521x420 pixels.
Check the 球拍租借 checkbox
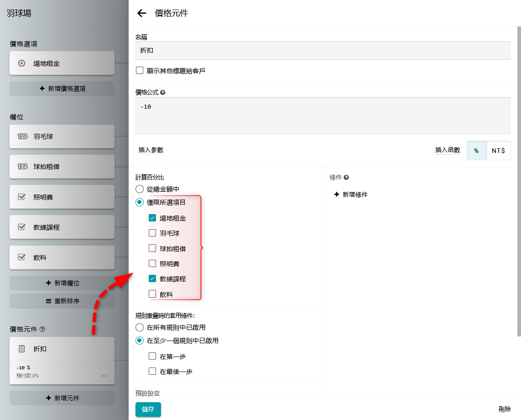152,249
